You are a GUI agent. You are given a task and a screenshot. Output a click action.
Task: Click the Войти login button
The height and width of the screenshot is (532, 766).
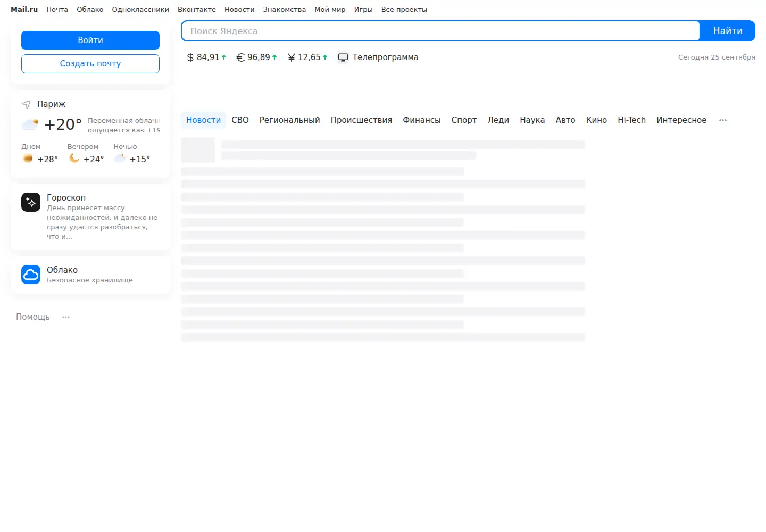click(90, 40)
